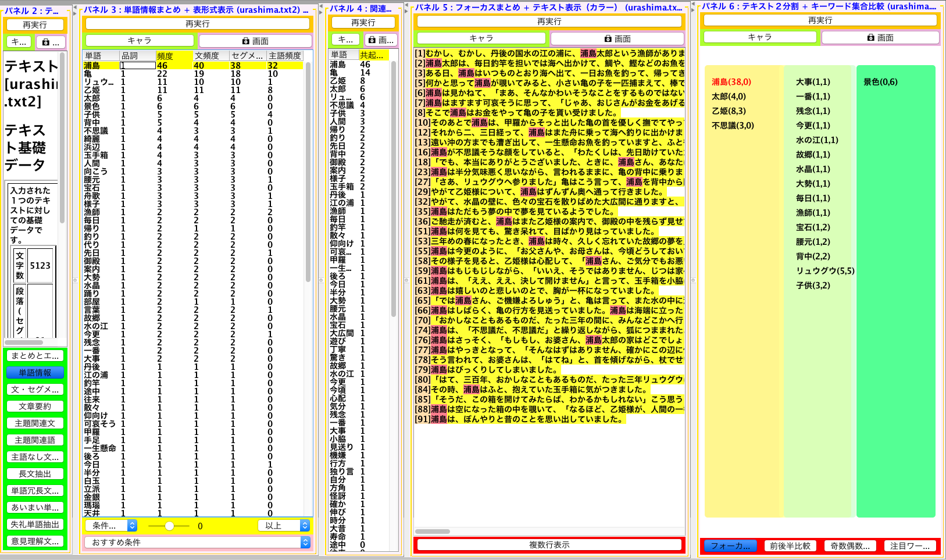Toggle the 単語情報 mode button

(x=35, y=373)
